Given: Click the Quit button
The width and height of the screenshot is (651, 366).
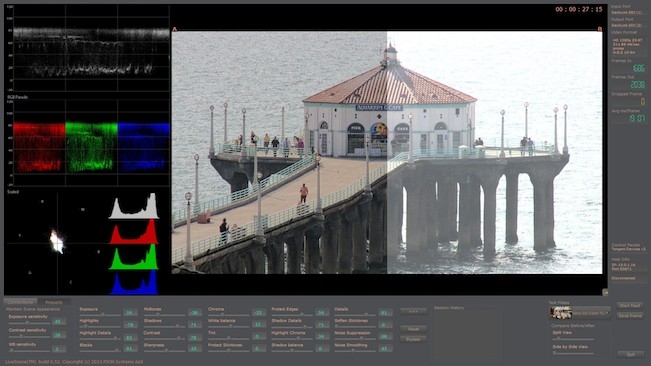Looking at the screenshot, I should 630,354.
